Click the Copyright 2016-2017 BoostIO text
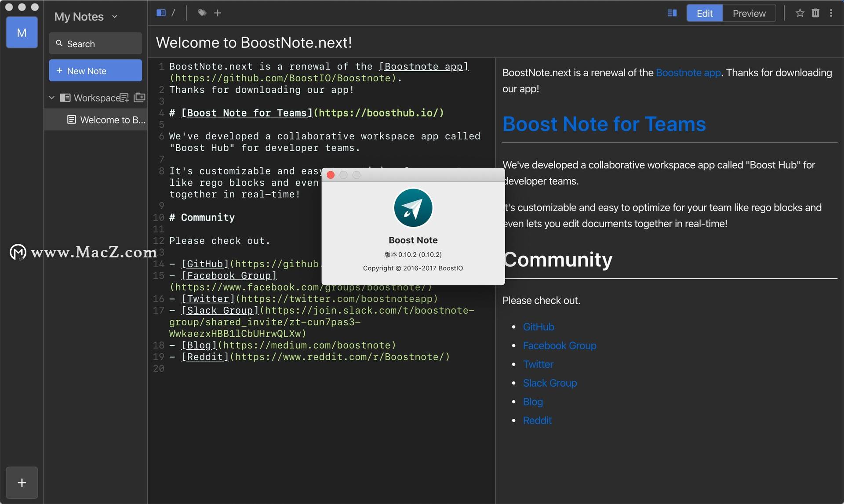 pos(413,268)
